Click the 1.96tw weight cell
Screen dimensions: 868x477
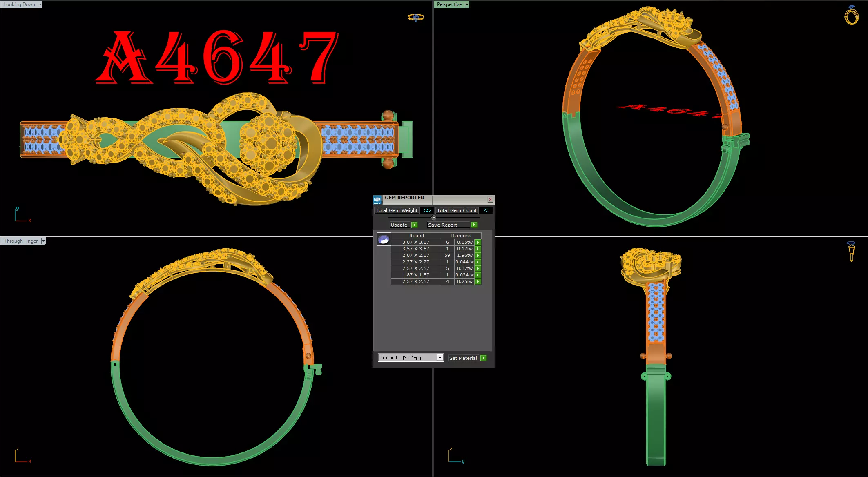coord(464,255)
